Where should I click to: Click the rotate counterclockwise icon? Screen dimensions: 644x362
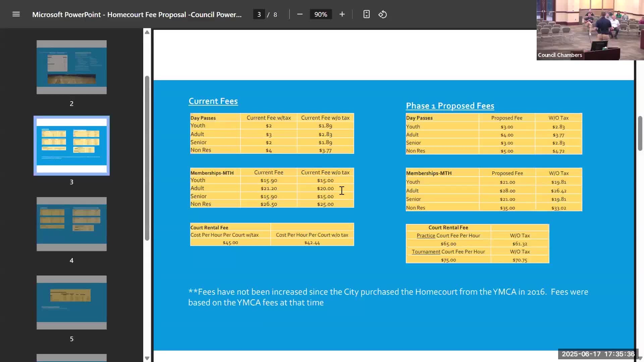(x=383, y=14)
